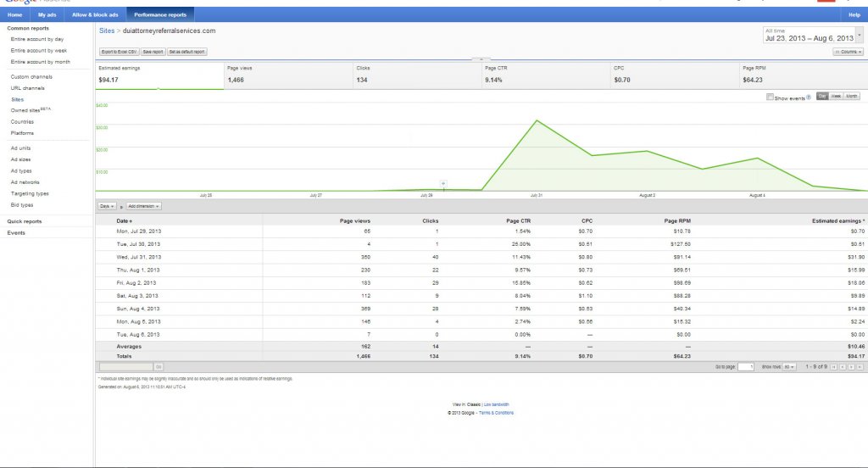Screen dimensions: 868x468
Task: Go to last page of results
Action: (860, 367)
